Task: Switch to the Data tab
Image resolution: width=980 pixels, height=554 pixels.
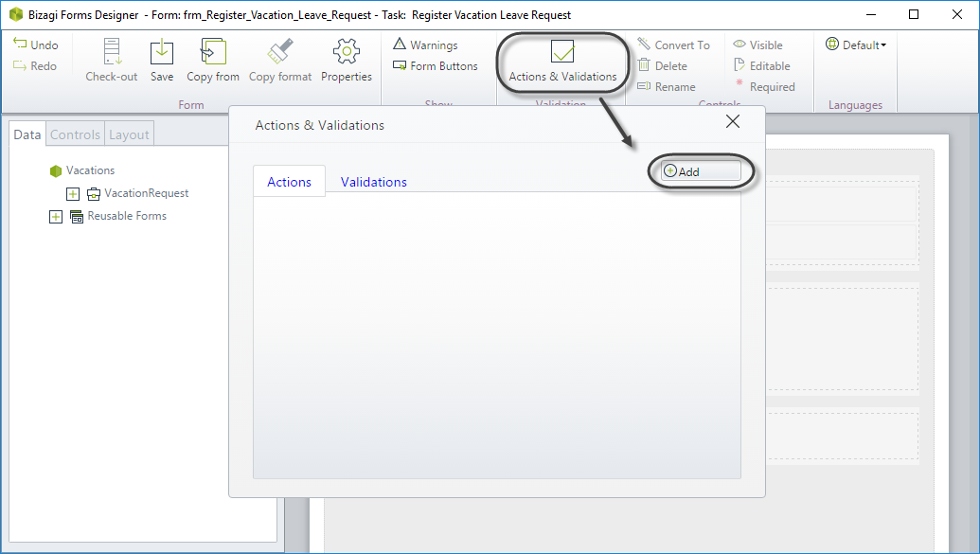Action: click(27, 134)
